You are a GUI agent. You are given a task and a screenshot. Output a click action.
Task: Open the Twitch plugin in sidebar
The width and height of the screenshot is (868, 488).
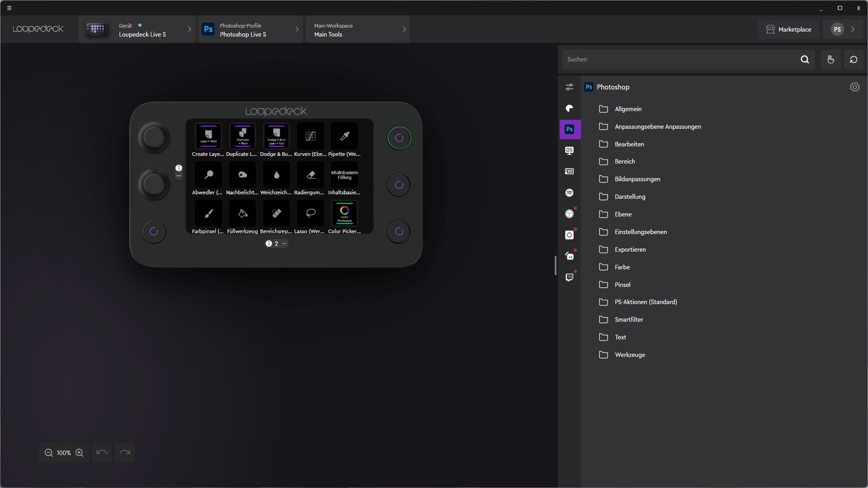click(x=569, y=277)
